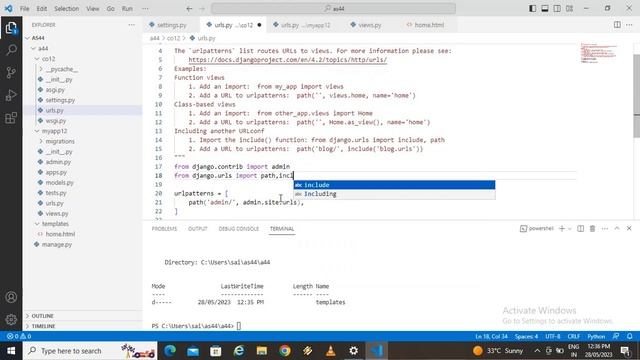This screenshot has width=640, height=360.
Task: Maximize the panel with the up chevron
Action: click(x=617, y=229)
